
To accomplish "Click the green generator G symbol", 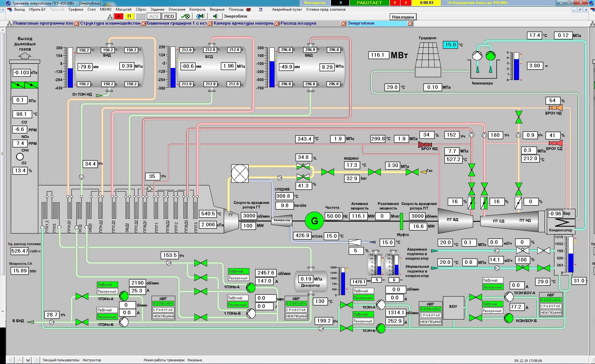I will coord(314,221).
